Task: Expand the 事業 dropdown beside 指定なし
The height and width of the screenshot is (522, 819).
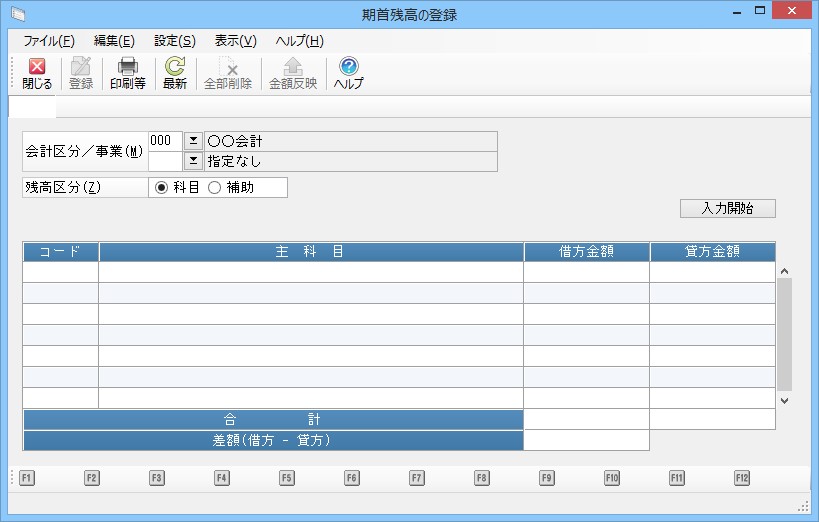Action: (194, 161)
